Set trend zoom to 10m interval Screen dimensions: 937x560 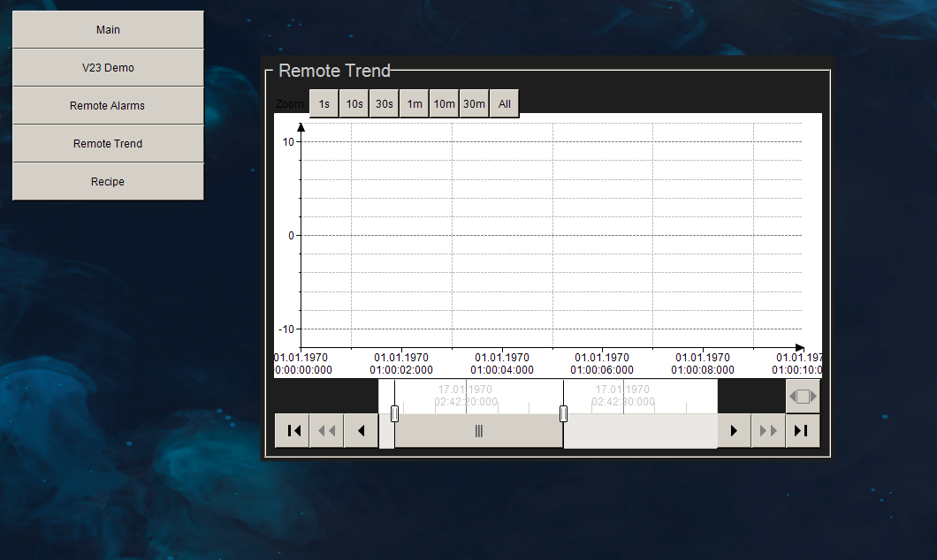coord(444,103)
